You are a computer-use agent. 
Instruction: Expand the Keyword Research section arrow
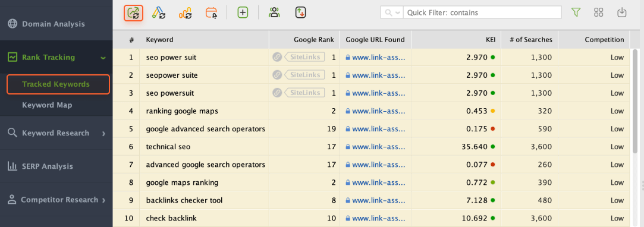pos(103,134)
